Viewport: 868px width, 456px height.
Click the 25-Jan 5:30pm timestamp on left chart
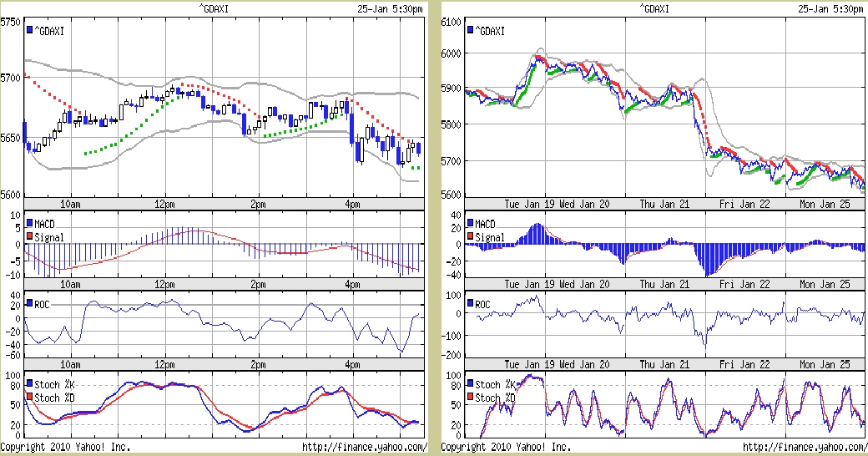coord(390,8)
